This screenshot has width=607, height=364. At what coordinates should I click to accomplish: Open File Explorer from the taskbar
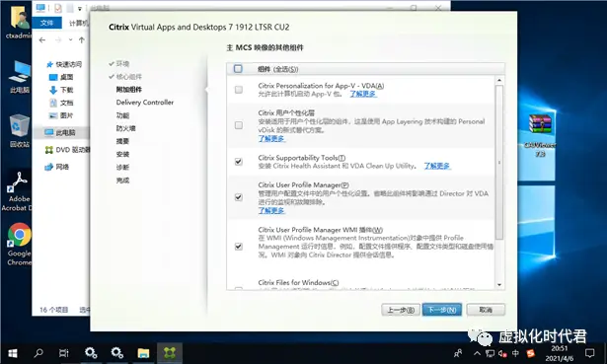tap(143, 353)
